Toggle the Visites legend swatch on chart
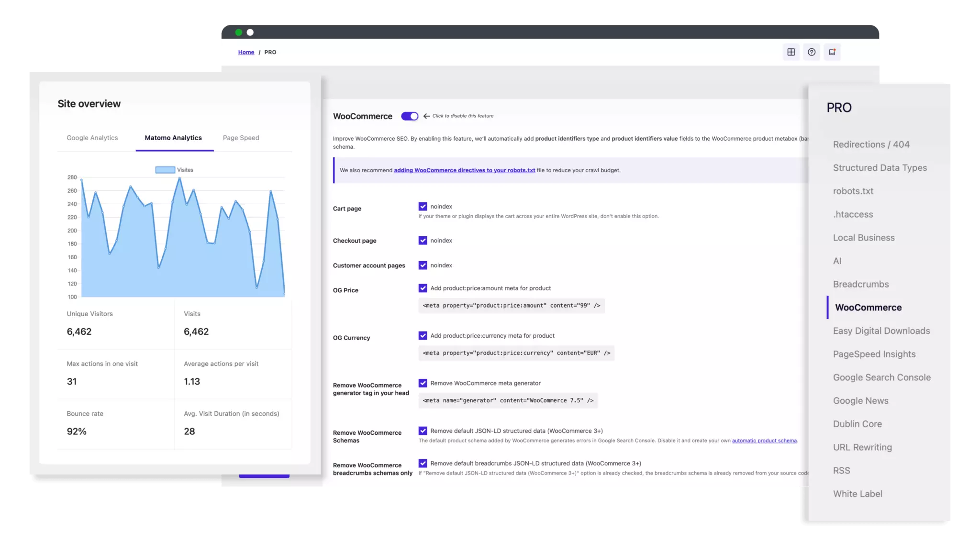Screen dimensions: 980x551 (x=165, y=170)
